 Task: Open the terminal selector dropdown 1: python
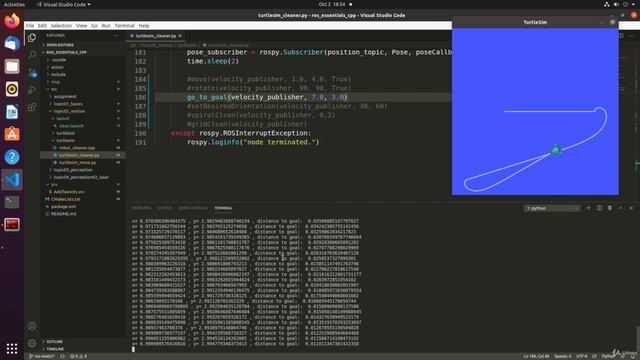(x=552, y=208)
